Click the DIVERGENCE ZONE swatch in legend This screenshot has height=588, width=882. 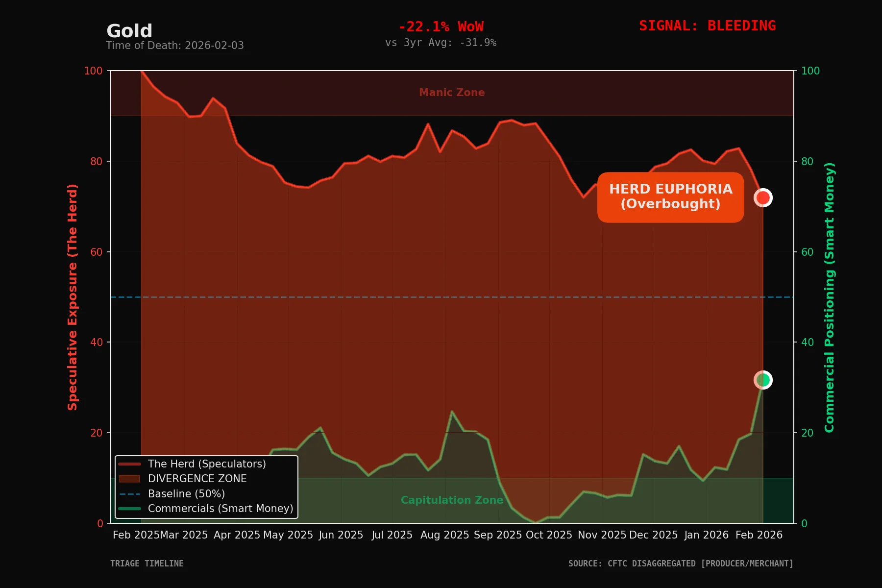[129, 479]
